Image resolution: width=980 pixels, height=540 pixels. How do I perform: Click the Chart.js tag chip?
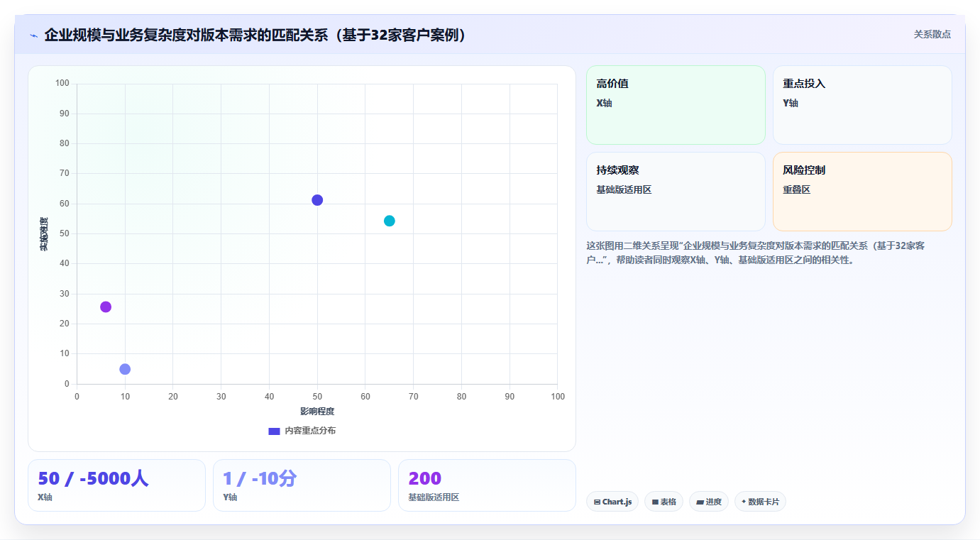click(612, 502)
